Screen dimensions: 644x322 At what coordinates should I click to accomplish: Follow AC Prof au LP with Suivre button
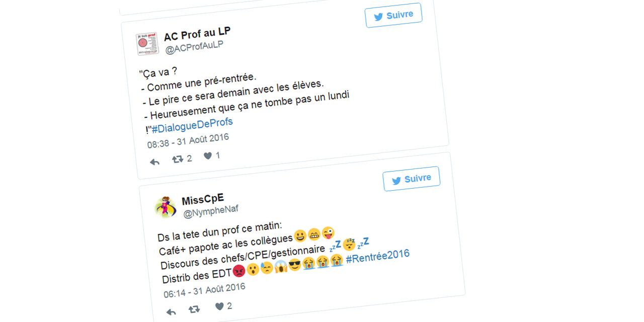[393, 16]
